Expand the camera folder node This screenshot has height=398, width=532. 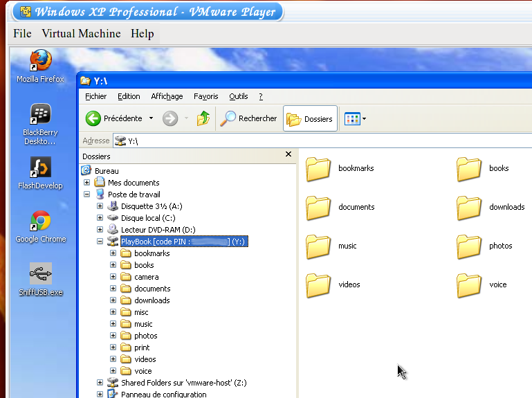click(x=113, y=277)
